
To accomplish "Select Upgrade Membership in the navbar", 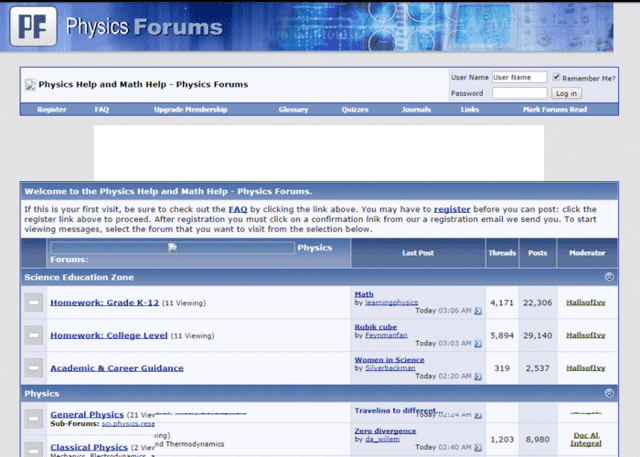I will pyautogui.click(x=190, y=109).
